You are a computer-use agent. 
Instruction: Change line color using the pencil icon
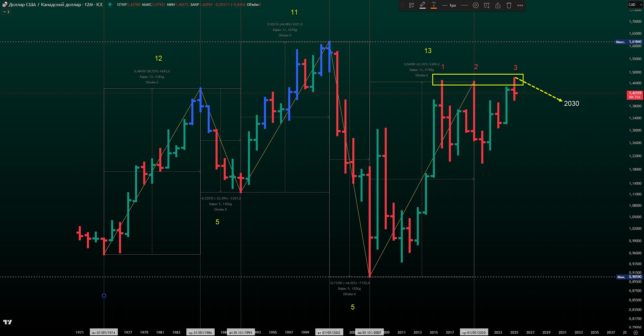(423, 5)
